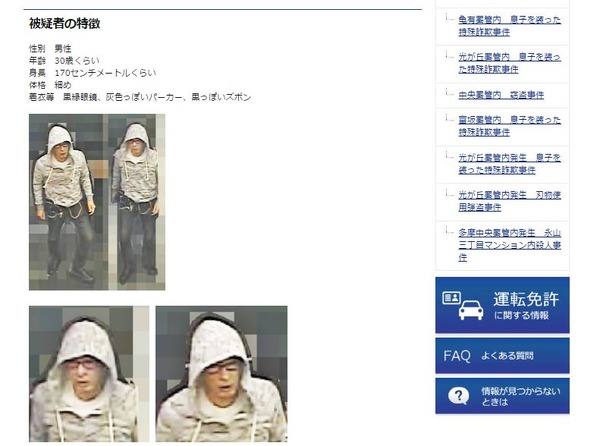Click the driver's license card icon
This screenshot has width=600, height=446.
(452, 298)
